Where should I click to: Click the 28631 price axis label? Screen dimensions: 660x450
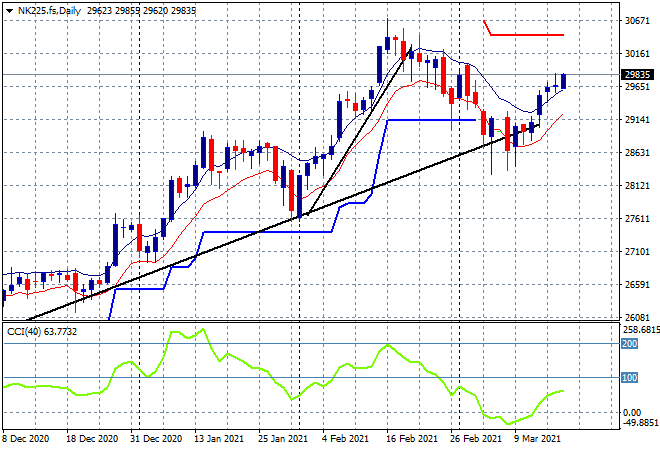(x=637, y=152)
